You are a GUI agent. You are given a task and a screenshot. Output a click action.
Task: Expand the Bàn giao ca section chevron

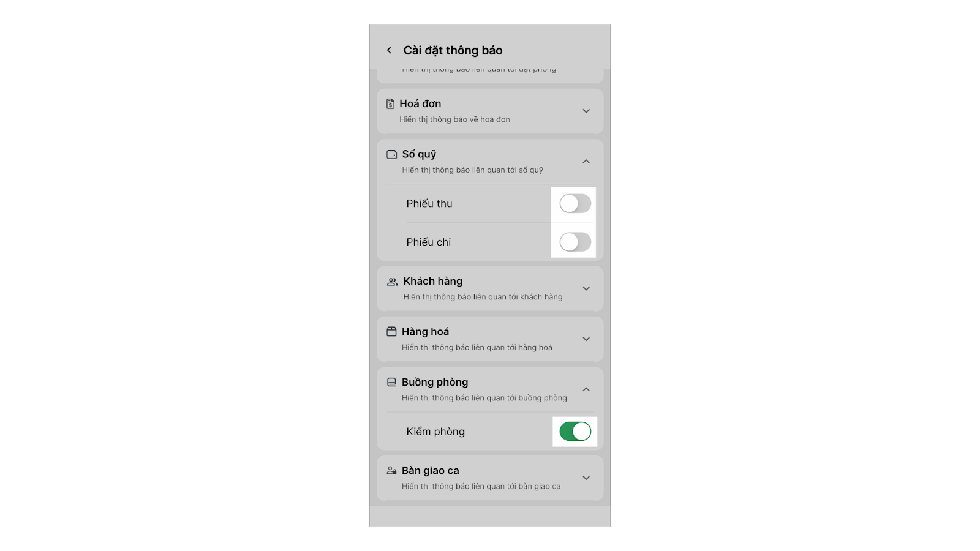(586, 478)
